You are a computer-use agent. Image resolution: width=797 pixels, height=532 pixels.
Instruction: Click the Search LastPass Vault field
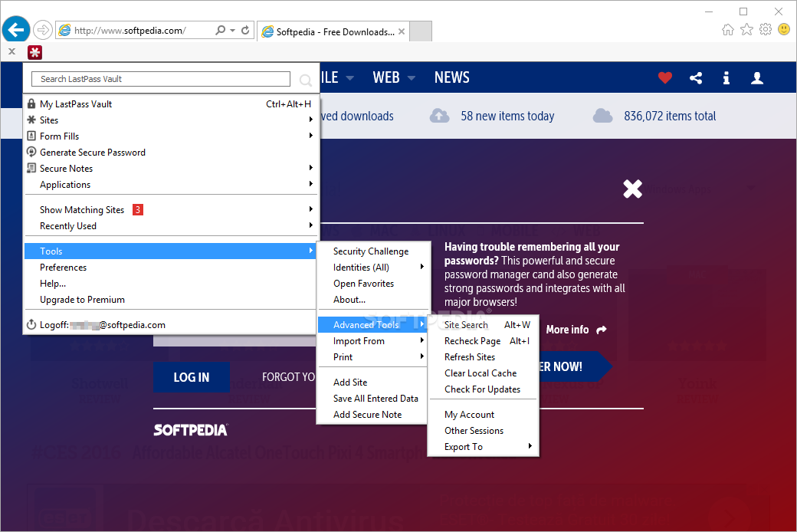pos(161,79)
